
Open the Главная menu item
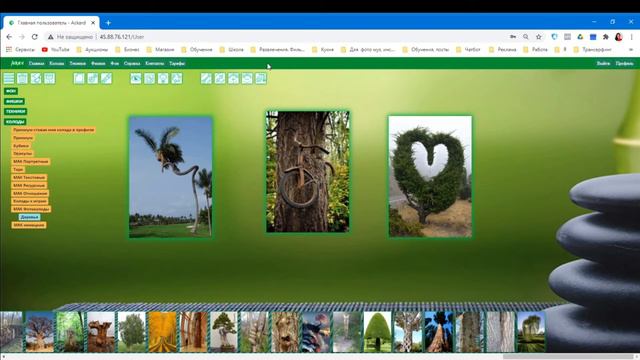[x=36, y=64]
